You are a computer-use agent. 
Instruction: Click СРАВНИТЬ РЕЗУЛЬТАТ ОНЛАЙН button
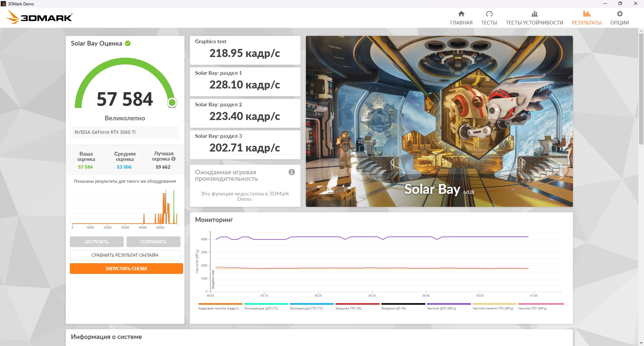click(x=125, y=255)
